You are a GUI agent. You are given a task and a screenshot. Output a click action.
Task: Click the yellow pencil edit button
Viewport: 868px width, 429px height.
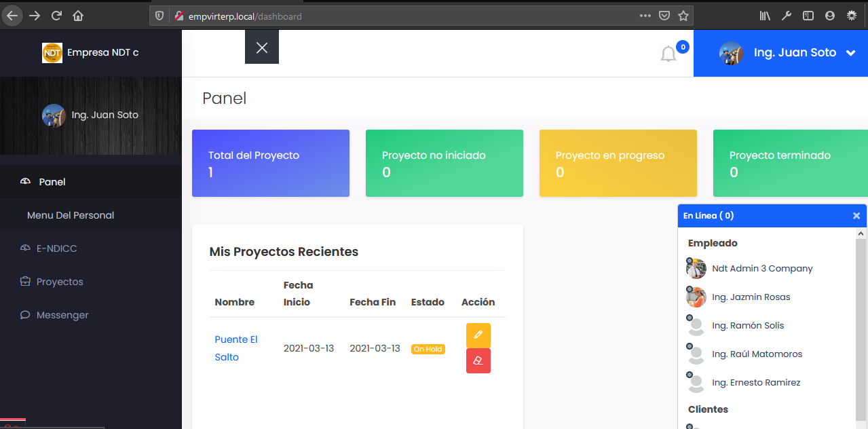click(x=478, y=335)
